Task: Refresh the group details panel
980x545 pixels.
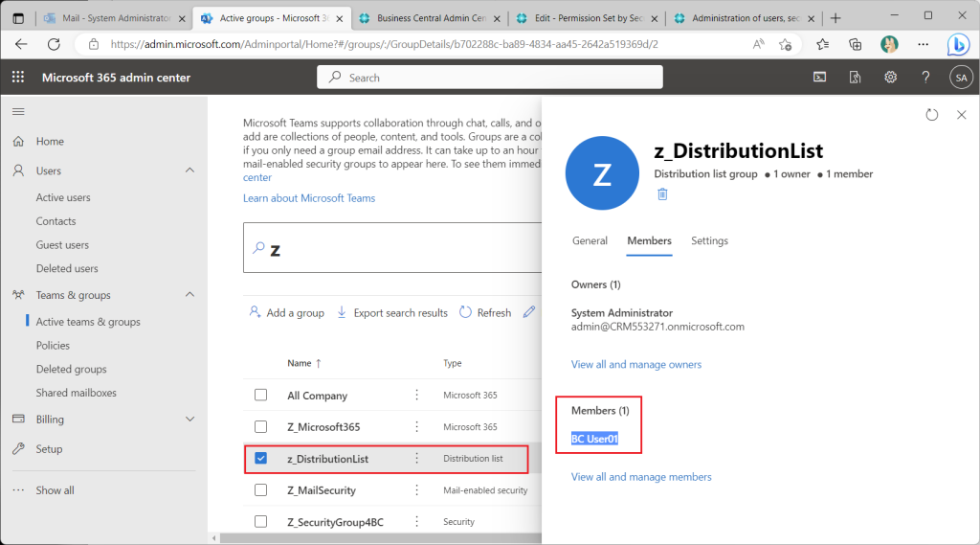Action: coord(932,115)
